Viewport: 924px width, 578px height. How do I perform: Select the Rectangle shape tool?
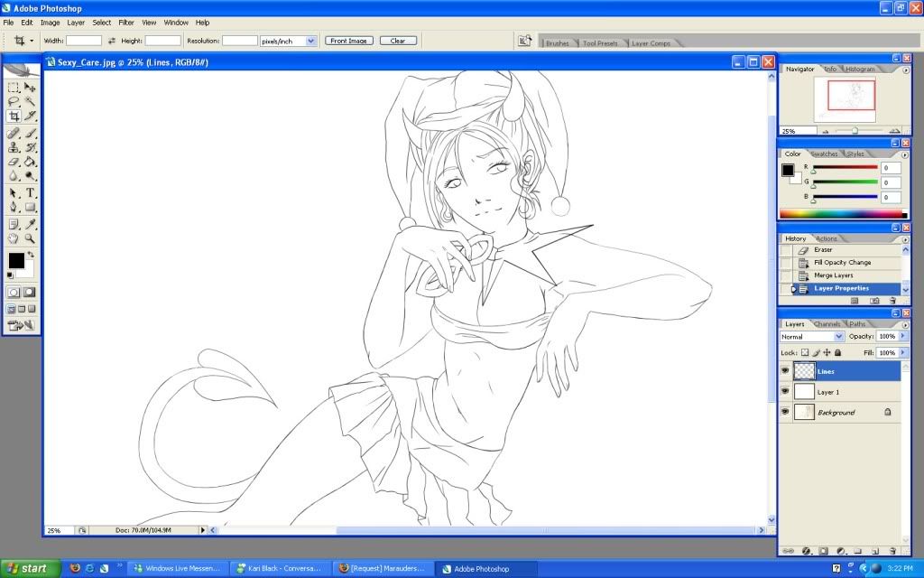(30, 207)
